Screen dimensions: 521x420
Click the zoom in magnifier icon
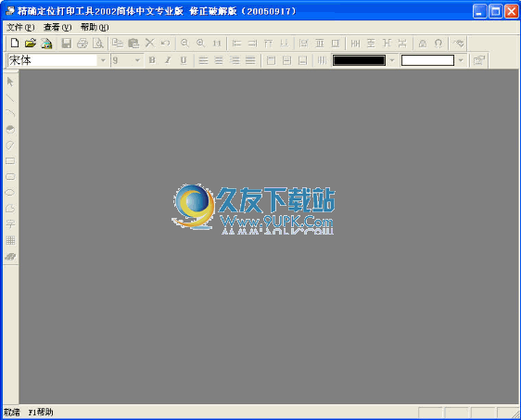[200, 43]
